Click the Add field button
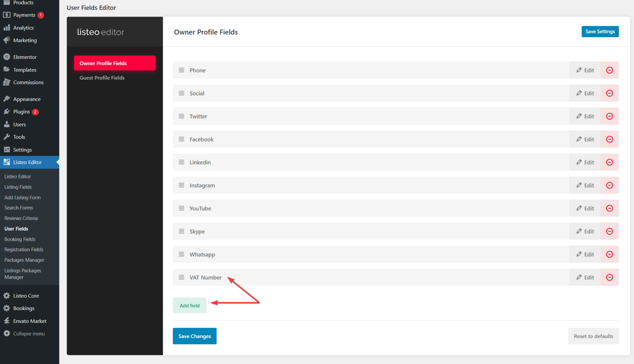Image resolution: width=634 pixels, height=364 pixels. pyautogui.click(x=189, y=305)
